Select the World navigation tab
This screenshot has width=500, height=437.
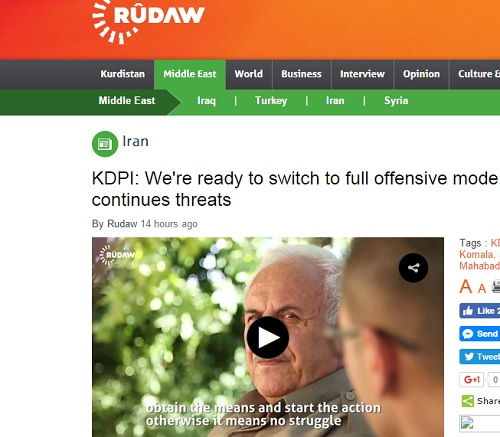249,74
